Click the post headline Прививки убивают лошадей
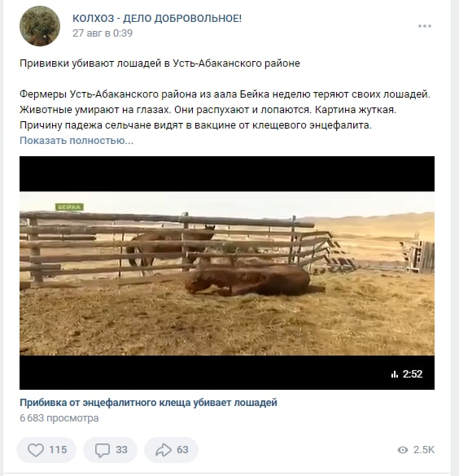The width and height of the screenshot is (459, 476). (160, 63)
